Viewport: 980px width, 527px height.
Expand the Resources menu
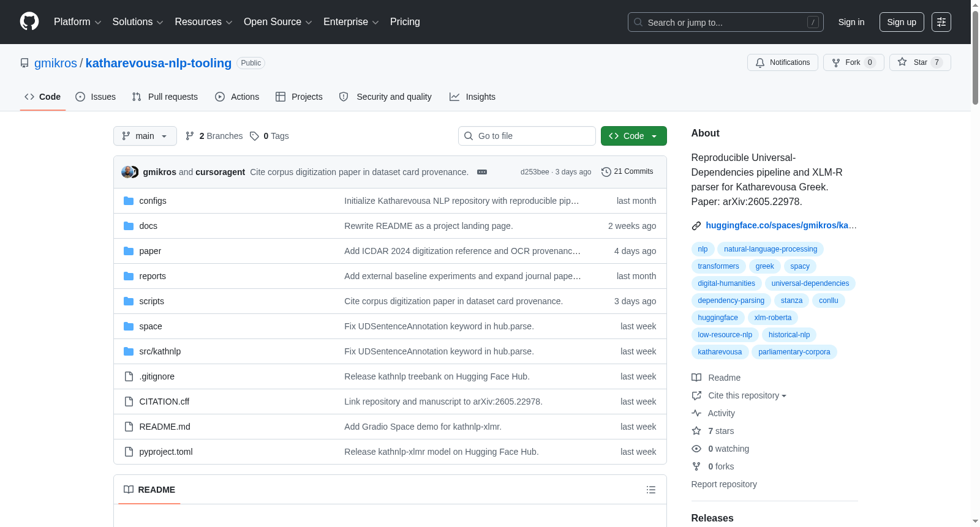point(203,22)
